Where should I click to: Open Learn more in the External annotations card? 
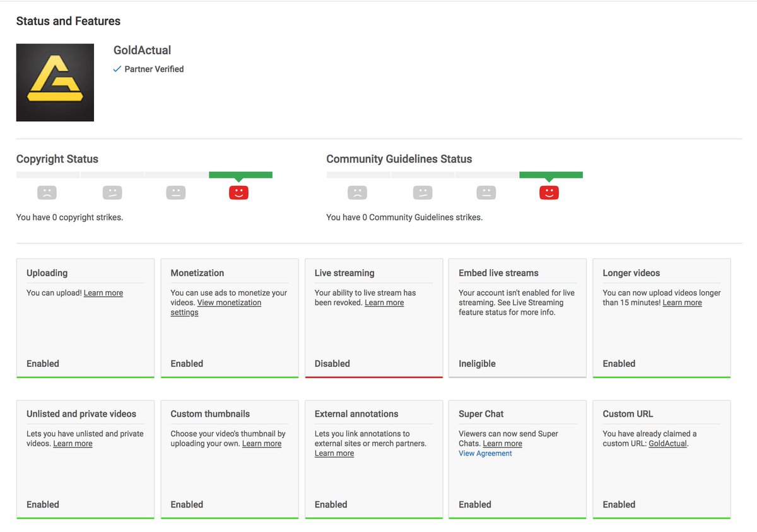click(334, 453)
